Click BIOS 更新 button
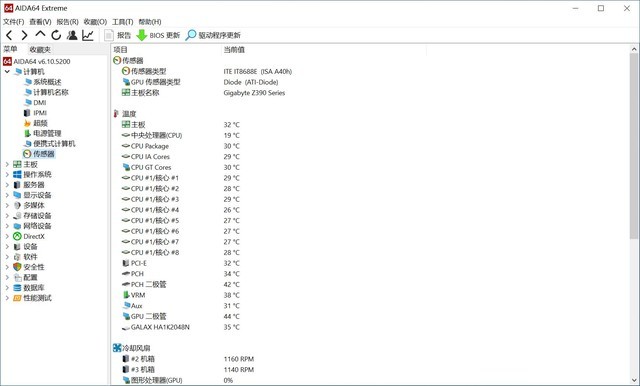Viewport: 640px width, 386px height. tap(158, 35)
